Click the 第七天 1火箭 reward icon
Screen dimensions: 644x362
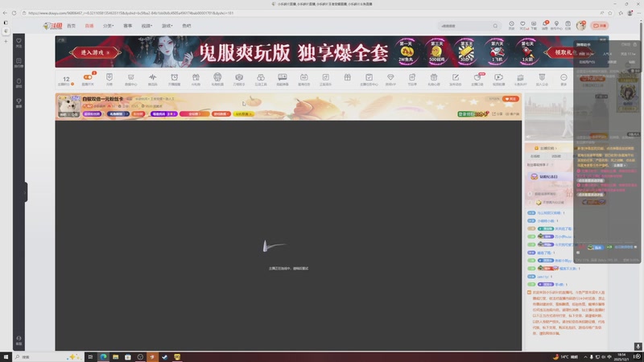(528, 51)
